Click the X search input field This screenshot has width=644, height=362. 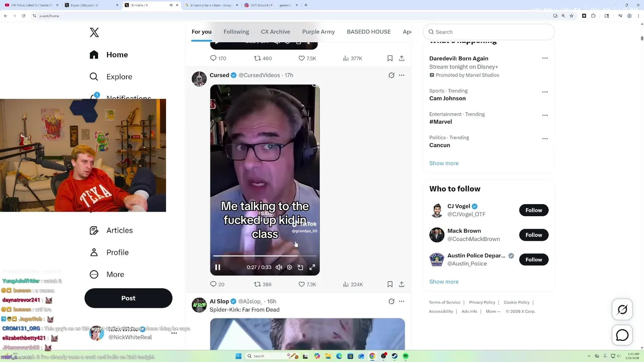coord(489,32)
